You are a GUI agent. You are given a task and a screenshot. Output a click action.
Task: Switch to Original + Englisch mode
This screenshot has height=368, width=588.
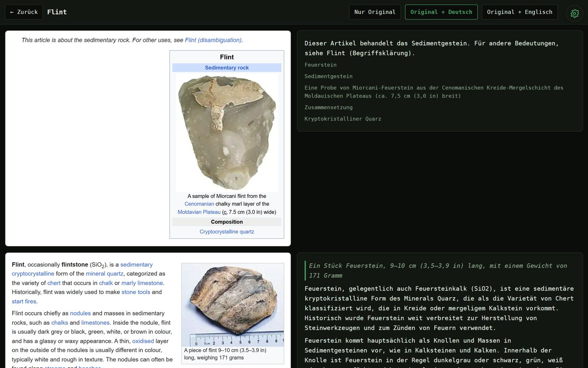(x=520, y=12)
